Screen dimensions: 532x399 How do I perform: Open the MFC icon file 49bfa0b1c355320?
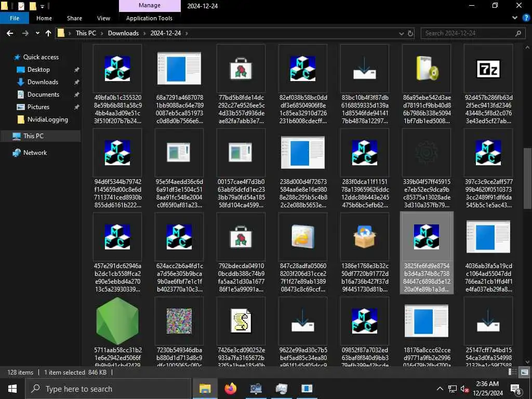pyautogui.click(x=117, y=85)
